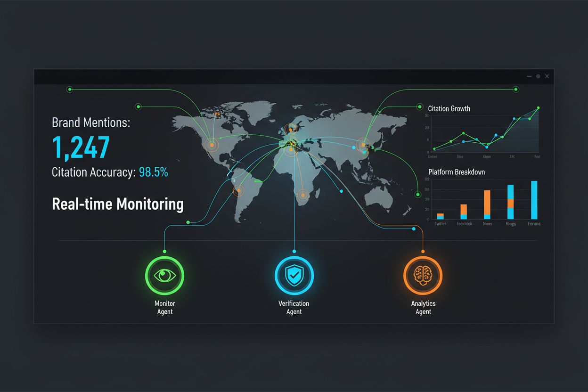Open the Citation Growth panel header

pyautogui.click(x=449, y=108)
